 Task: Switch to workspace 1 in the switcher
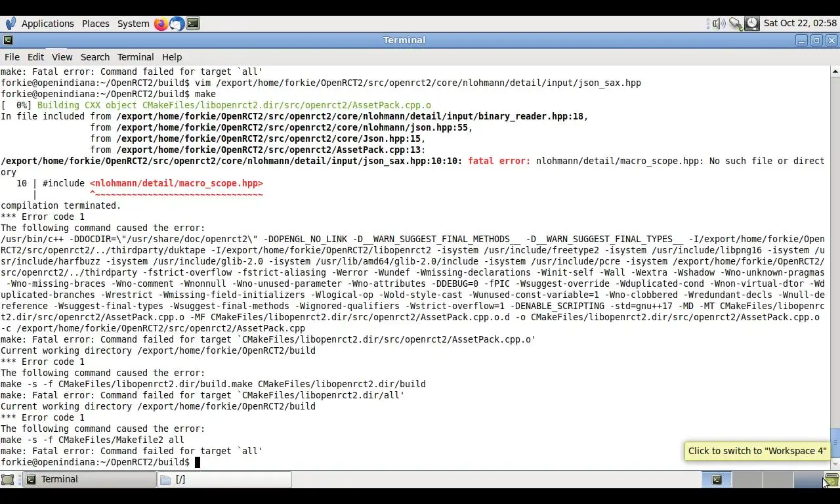pos(717,480)
